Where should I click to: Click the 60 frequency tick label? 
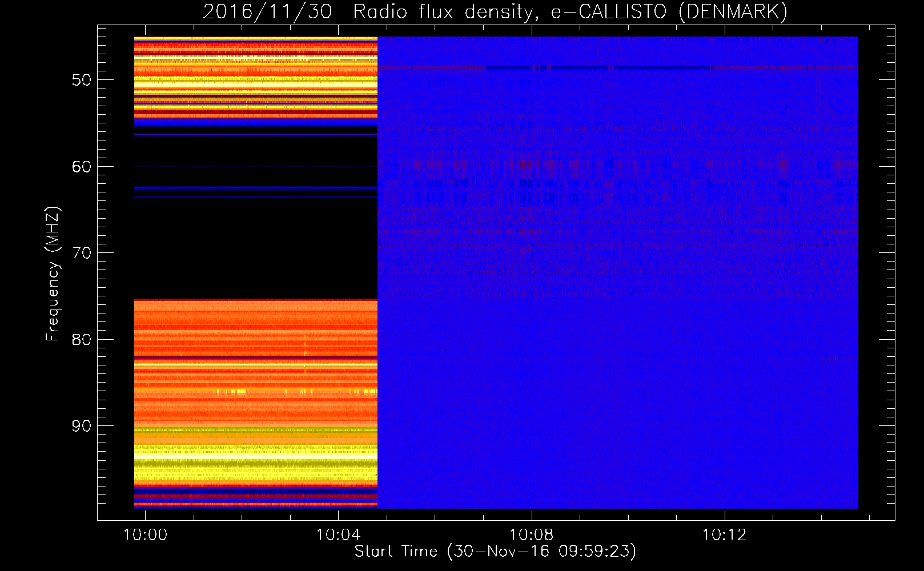click(82, 167)
